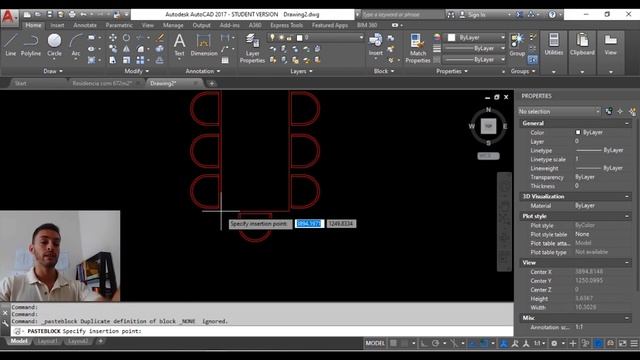Expand the Annotation panel dropdown
Screen dimensions: 640x360
tap(203, 71)
